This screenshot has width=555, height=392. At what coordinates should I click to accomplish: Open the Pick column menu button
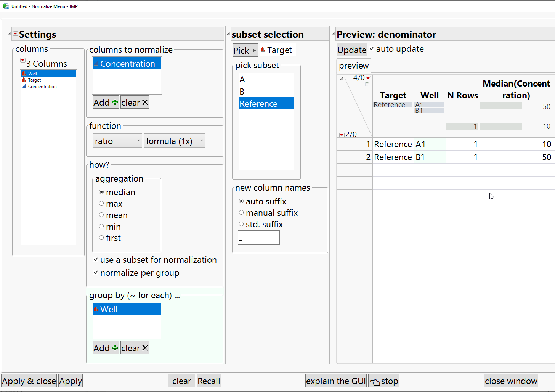(x=245, y=50)
